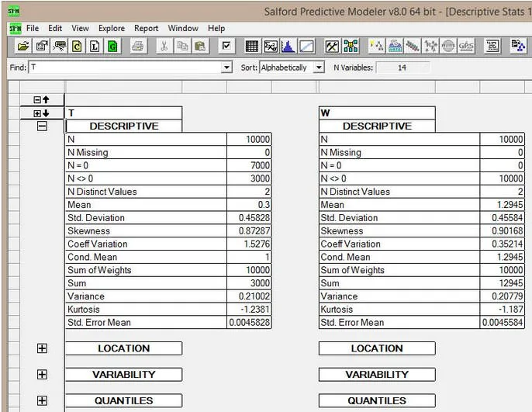Open the Log 'L' document icon
Image resolution: width=532 pixels, height=412 pixels.
click(x=95, y=46)
